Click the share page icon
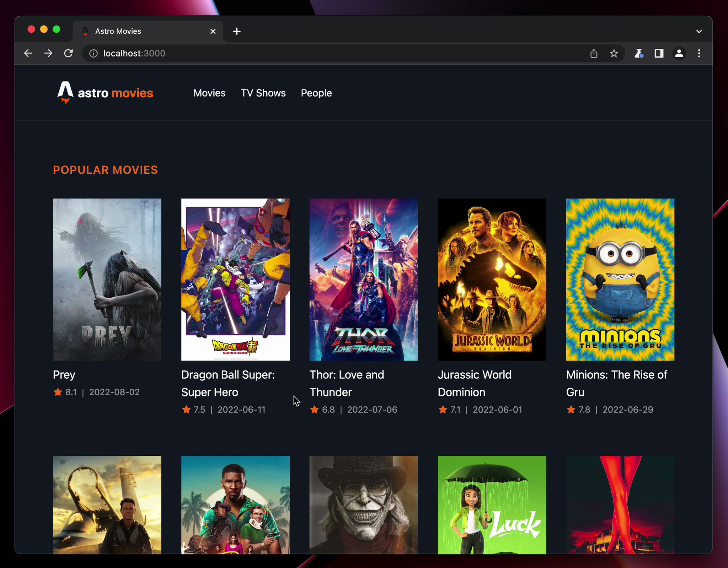The image size is (728, 568). [594, 53]
